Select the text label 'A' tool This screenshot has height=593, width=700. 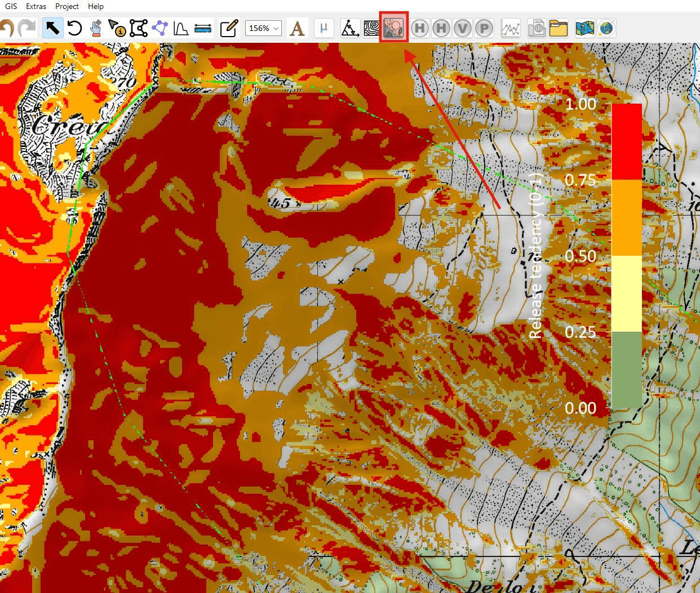pos(298,28)
